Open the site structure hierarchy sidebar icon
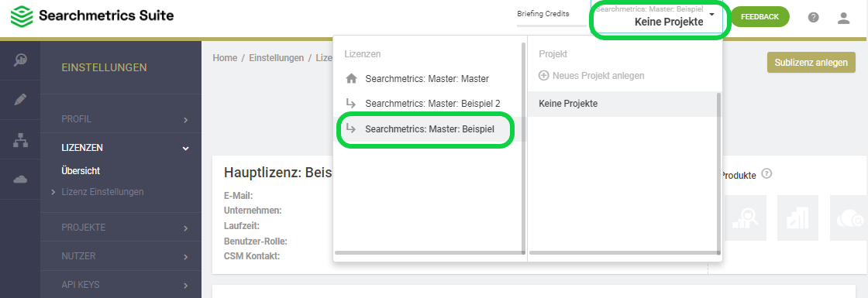The width and height of the screenshot is (868, 298). coord(20,140)
